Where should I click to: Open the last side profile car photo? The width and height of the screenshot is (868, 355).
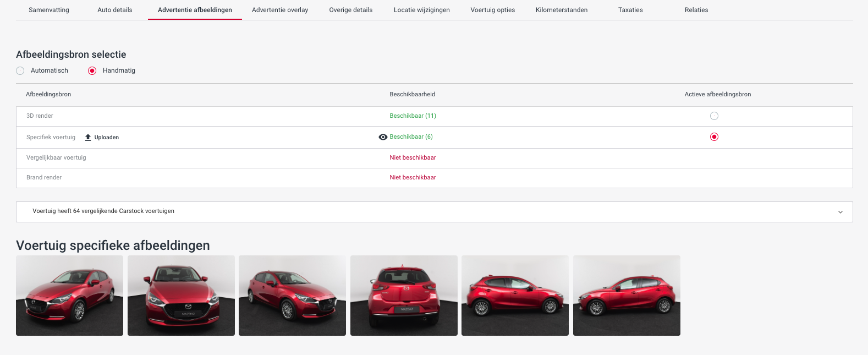click(x=627, y=296)
